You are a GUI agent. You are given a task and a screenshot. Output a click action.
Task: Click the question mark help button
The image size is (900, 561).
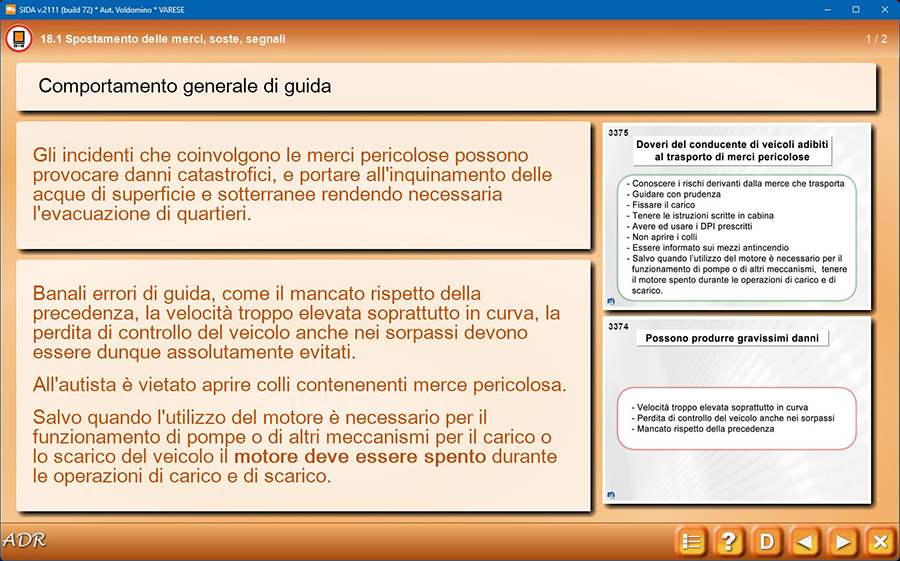tap(729, 541)
